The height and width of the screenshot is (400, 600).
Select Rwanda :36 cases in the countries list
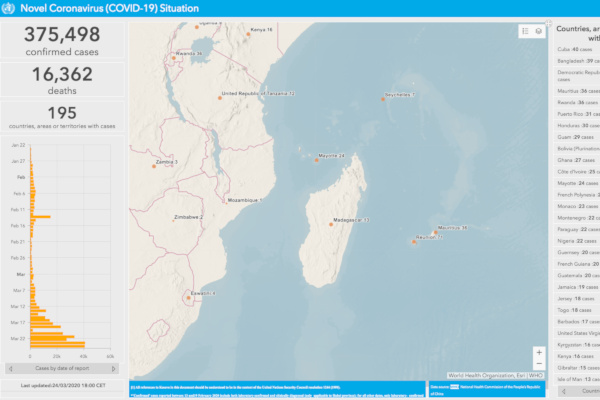(577, 103)
